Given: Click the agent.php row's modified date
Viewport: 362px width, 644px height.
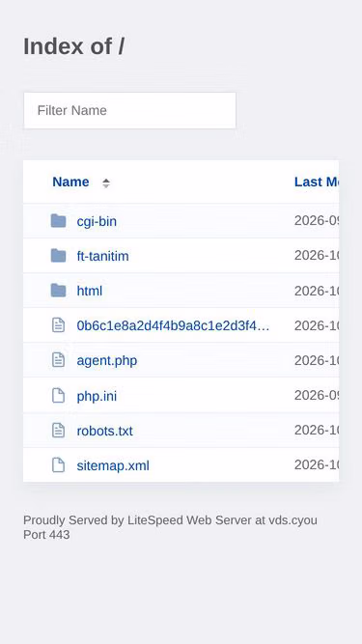Looking at the screenshot, I should [x=317, y=360].
